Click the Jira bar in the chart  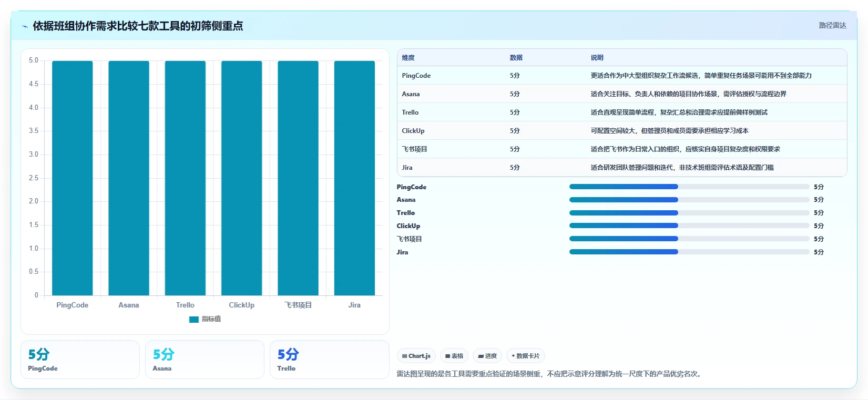354,178
